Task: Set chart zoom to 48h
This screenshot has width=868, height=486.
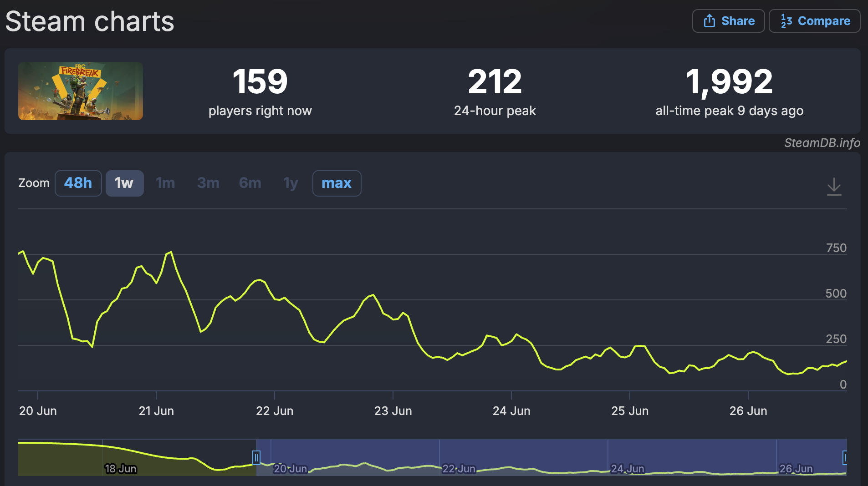Action: click(78, 183)
